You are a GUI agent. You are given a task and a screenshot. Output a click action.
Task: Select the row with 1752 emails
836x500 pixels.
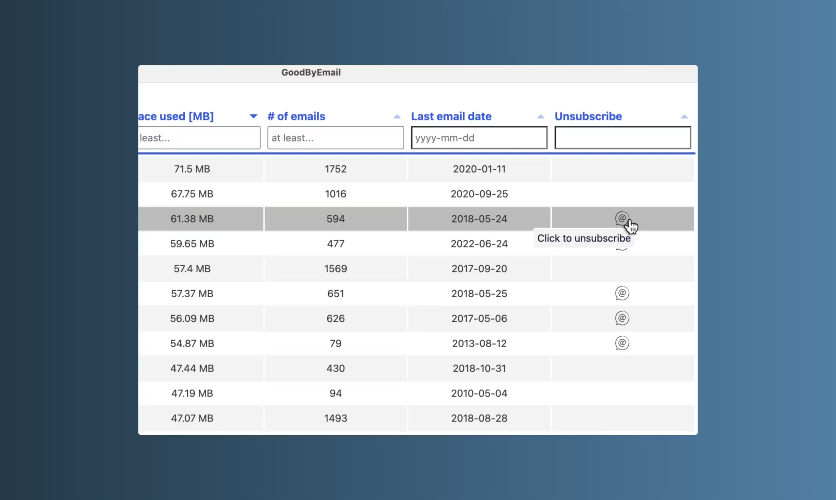(335, 169)
